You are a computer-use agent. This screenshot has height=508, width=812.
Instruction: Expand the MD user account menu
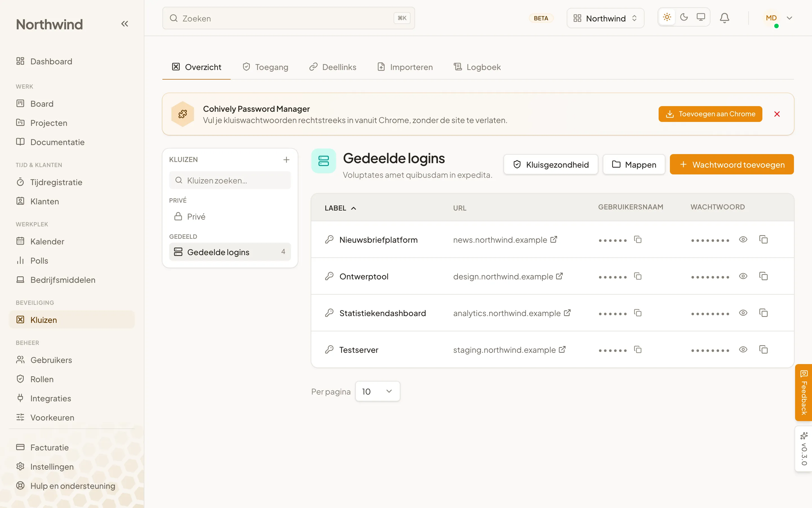tap(777, 18)
